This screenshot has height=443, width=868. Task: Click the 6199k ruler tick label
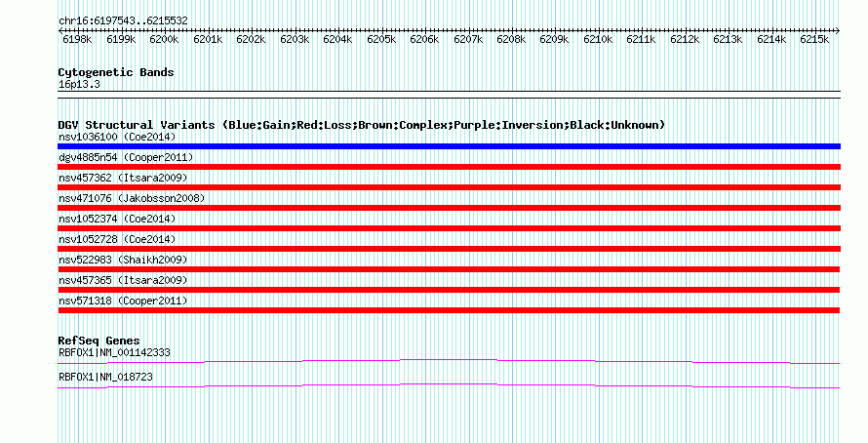[x=121, y=40]
